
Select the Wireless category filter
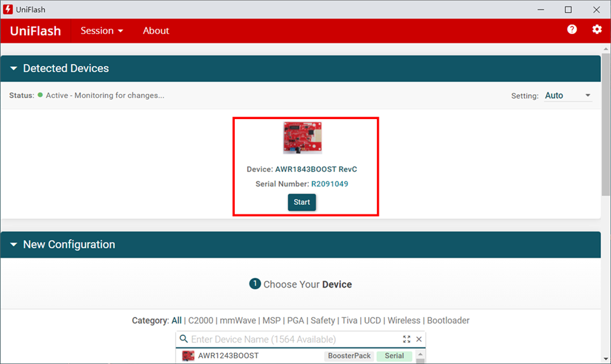tap(404, 320)
